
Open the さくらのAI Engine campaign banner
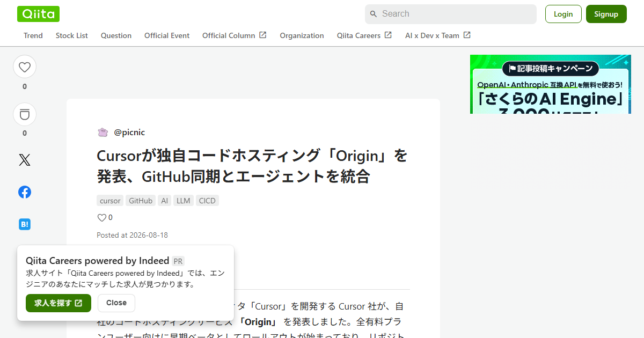click(551, 84)
